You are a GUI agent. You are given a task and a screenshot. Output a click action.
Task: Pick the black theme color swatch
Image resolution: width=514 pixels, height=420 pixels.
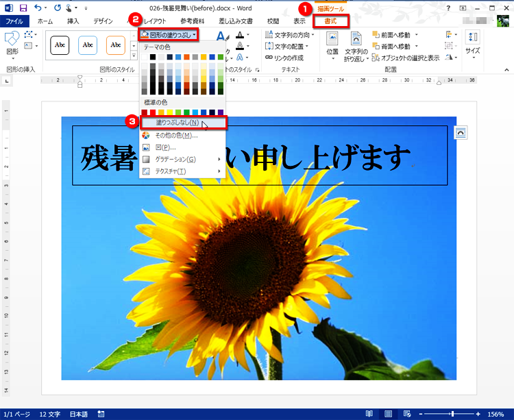[153, 57]
